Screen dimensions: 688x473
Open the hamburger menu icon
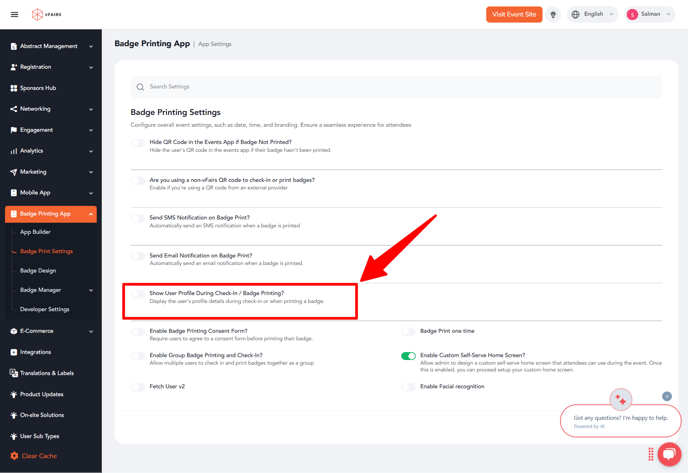(x=14, y=15)
